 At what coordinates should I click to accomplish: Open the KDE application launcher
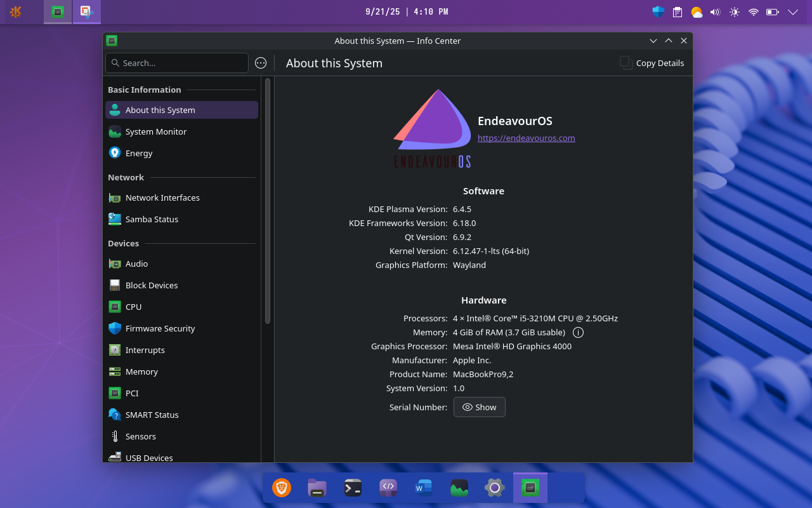point(16,12)
